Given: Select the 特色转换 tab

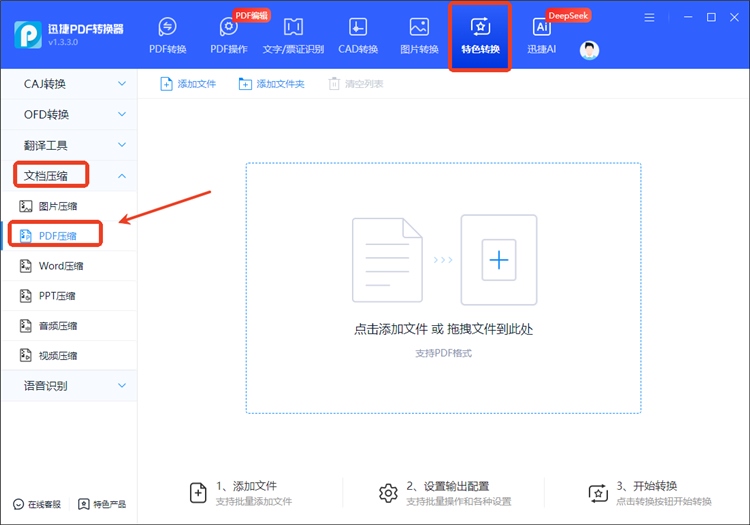Looking at the screenshot, I should (480, 36).
